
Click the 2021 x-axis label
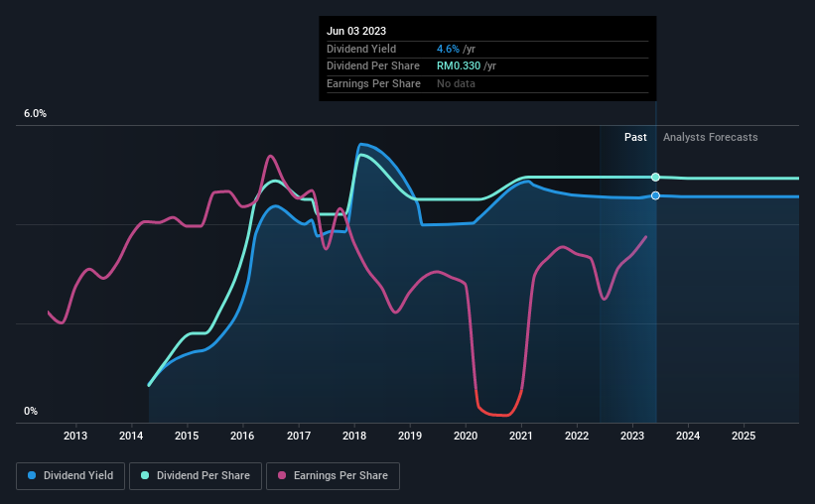point(521,436)
